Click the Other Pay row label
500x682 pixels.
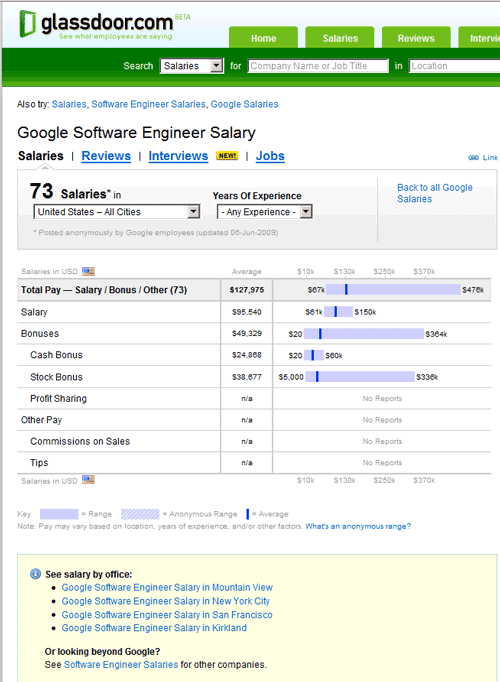41,420
